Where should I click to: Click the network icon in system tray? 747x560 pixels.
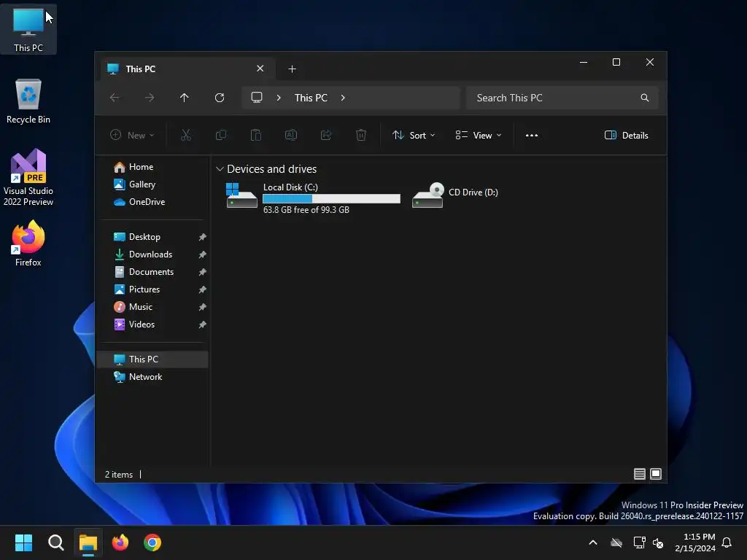coord(639,542)
